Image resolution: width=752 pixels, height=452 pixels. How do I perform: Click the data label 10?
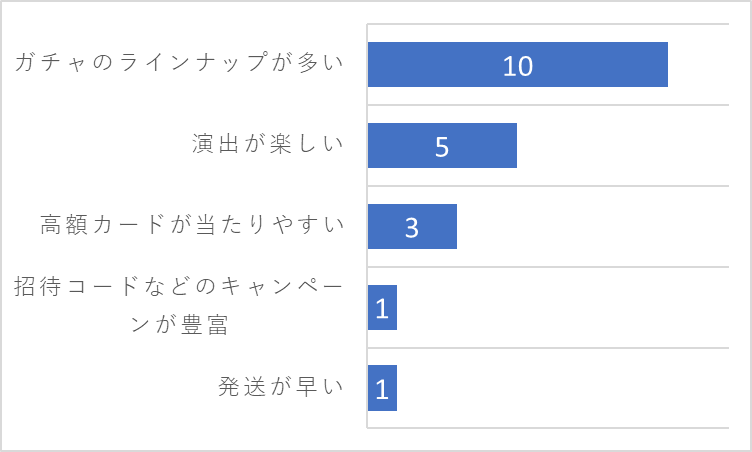(x=517, y=66)
